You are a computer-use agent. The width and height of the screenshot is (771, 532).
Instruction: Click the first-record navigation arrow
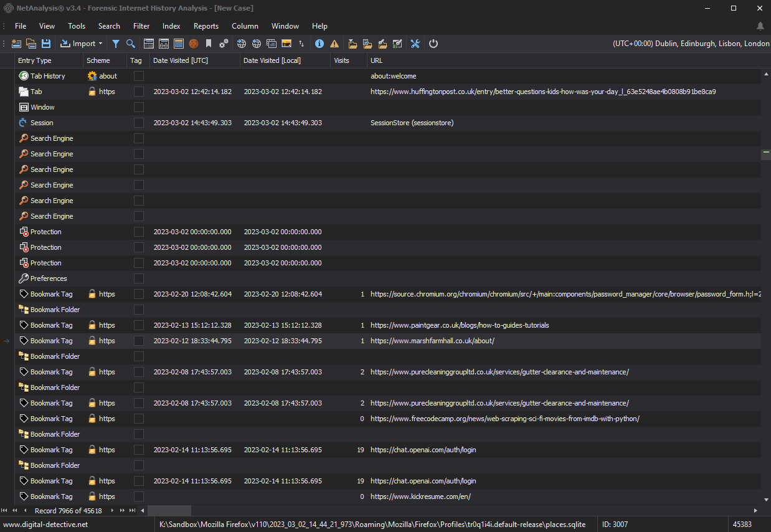click(x=5, y=510)
